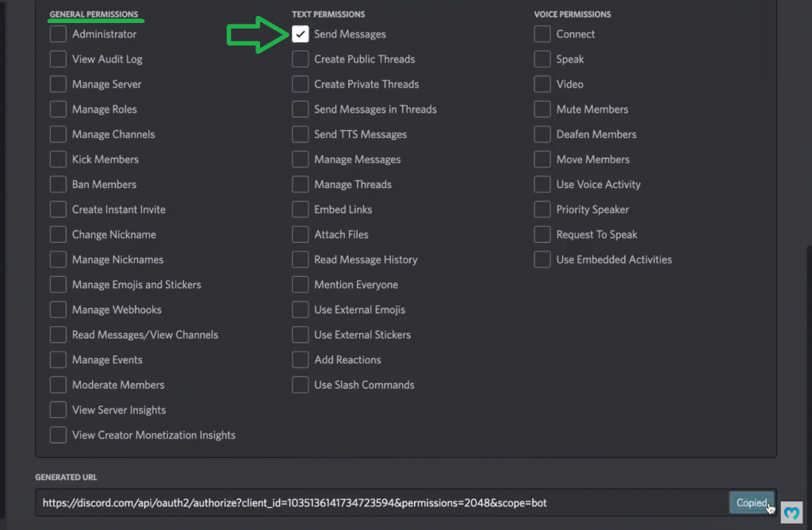Viewport: 812px width, 530px height.
Task: Select the Priority Speaker checkbox
Action: click(x=542, y=210)
